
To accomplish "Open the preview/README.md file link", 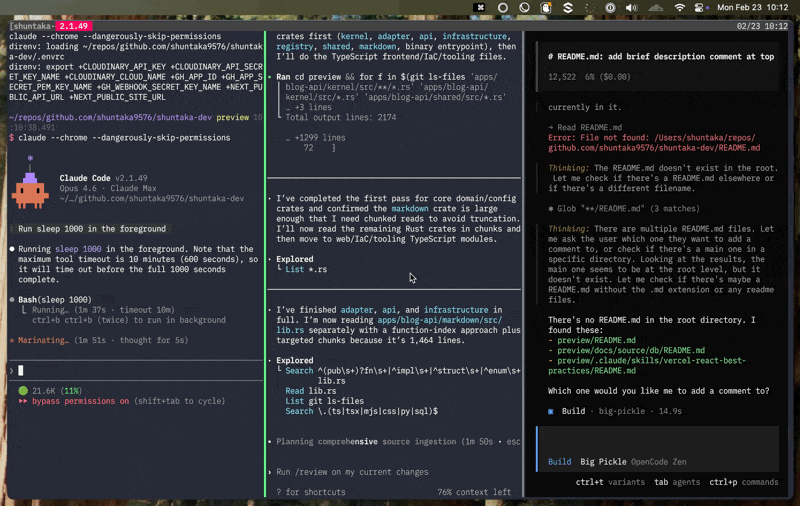I will (596, 340).
